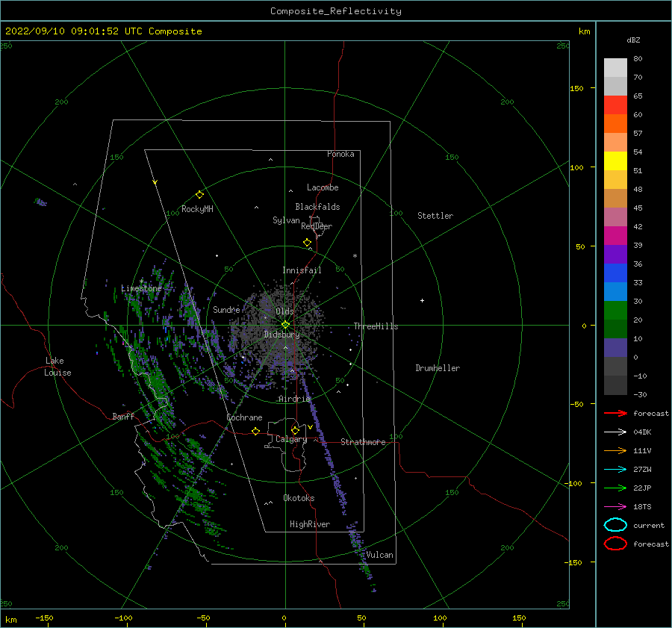
Task: Click the Strathmore label
Action: click(363, 442)
